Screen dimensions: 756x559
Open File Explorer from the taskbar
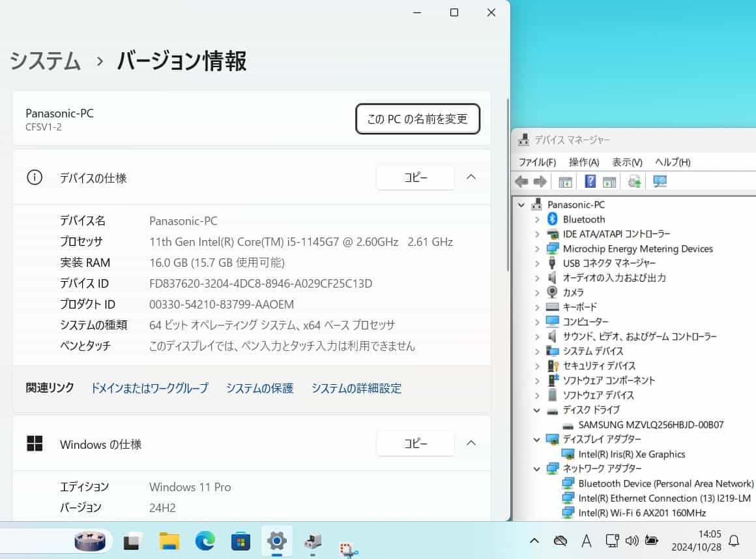pos(169,541)
